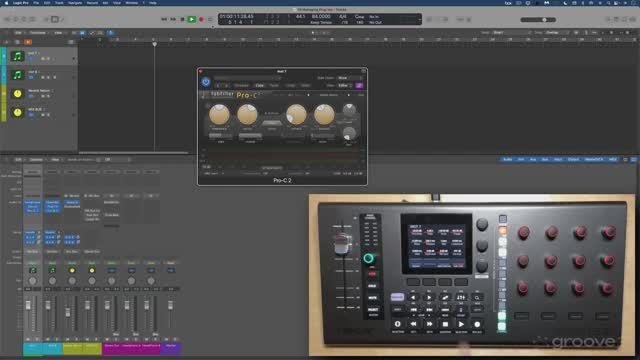Viewport: 640px width, 360px height.
Task: Stop playback with the Stop button
Action: coord(182,19)
